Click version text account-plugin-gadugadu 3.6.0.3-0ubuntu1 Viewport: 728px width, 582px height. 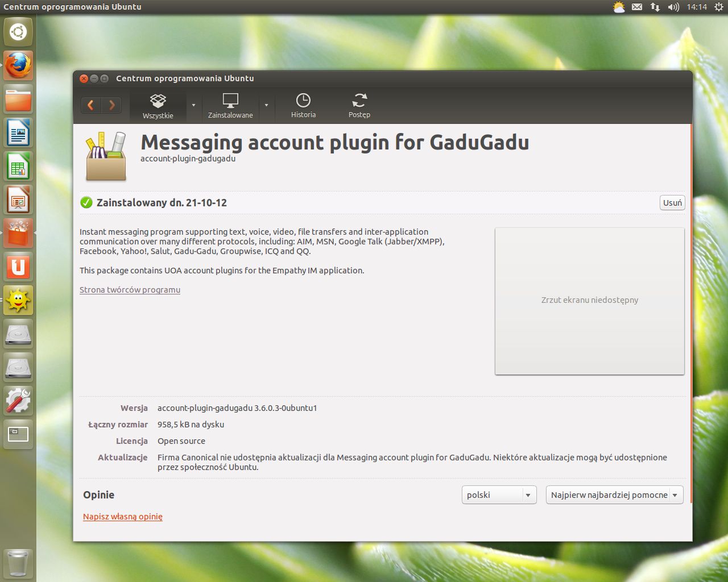click(x=237, y=408)
